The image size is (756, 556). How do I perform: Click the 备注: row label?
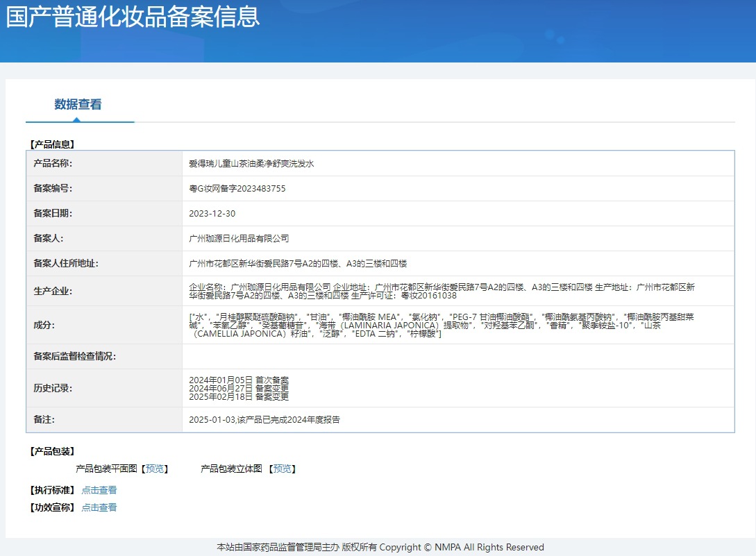44,420
